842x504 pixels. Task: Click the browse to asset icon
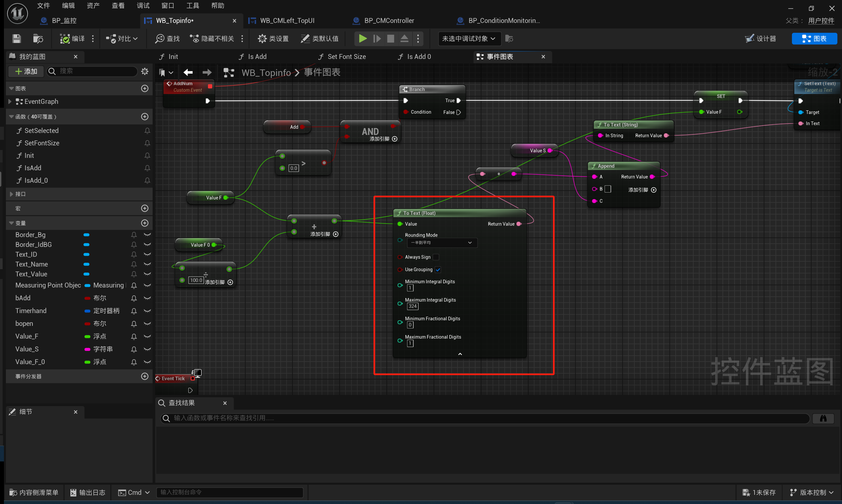[38, 39]
